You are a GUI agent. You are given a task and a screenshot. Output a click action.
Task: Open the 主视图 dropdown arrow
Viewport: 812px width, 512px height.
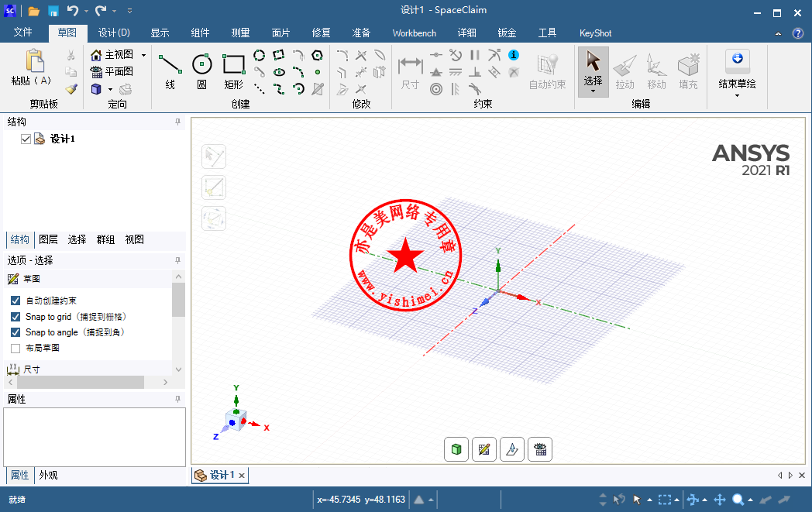tap(143, 56)
